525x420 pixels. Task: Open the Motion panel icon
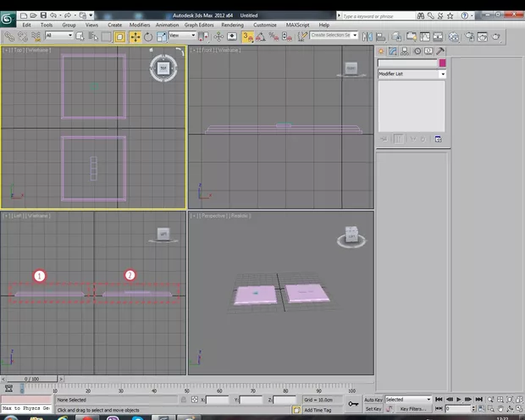(417, 51)
